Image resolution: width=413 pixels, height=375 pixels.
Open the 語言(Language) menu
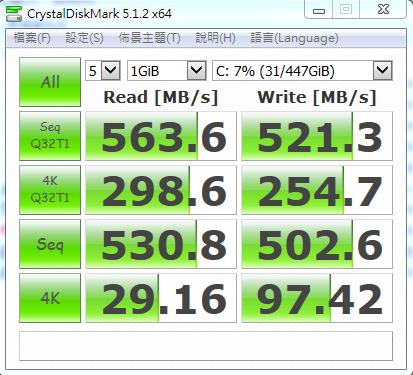[x=294, y=38]
